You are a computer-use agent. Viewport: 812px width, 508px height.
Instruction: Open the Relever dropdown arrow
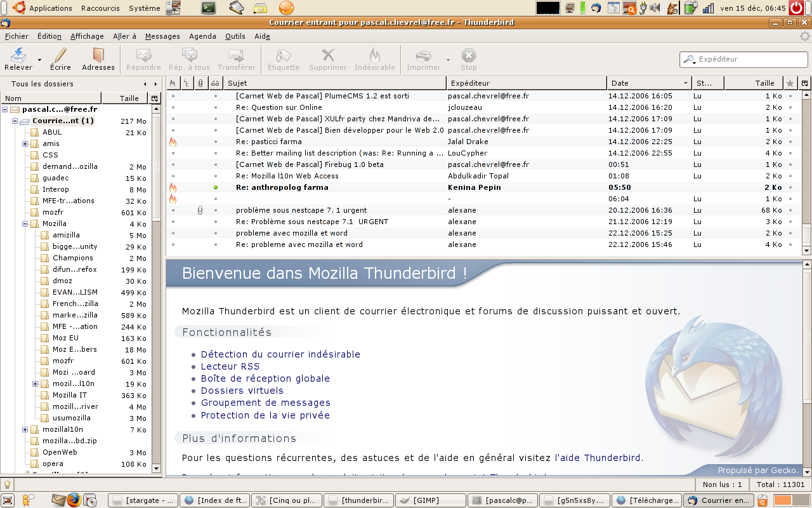(40, 60)
